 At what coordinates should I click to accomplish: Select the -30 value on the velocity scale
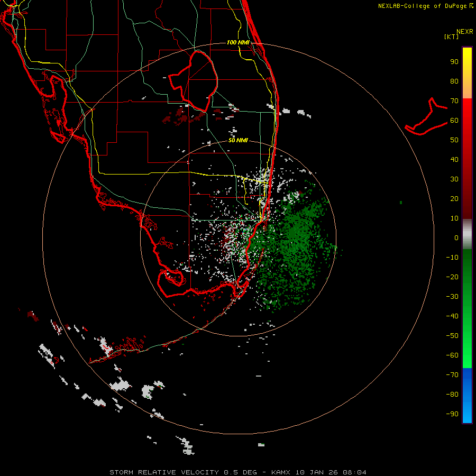pos(452,297)
